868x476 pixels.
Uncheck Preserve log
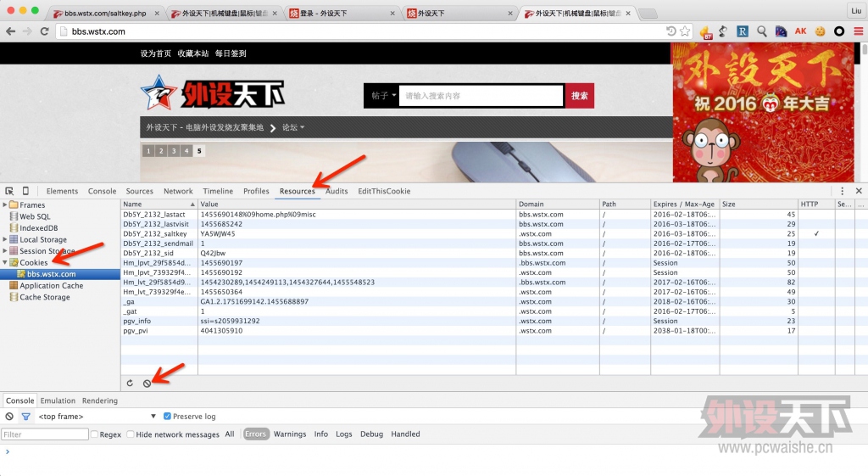pos(167,416)
